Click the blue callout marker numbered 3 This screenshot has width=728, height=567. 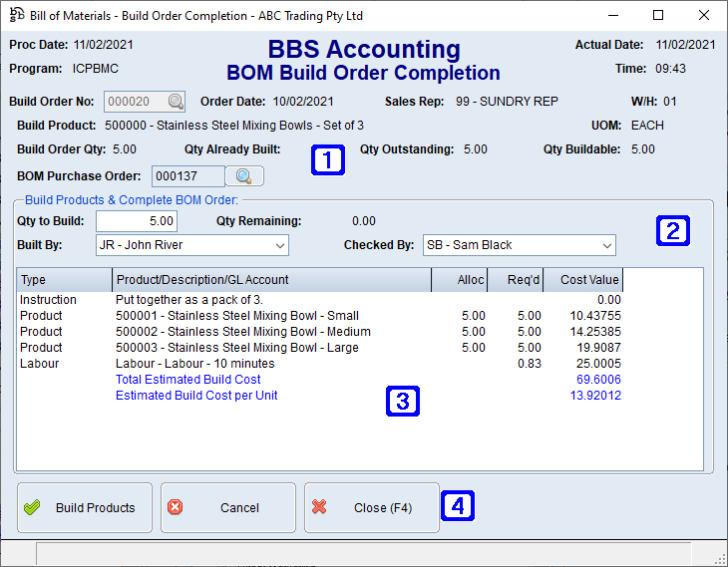(402, 402)
